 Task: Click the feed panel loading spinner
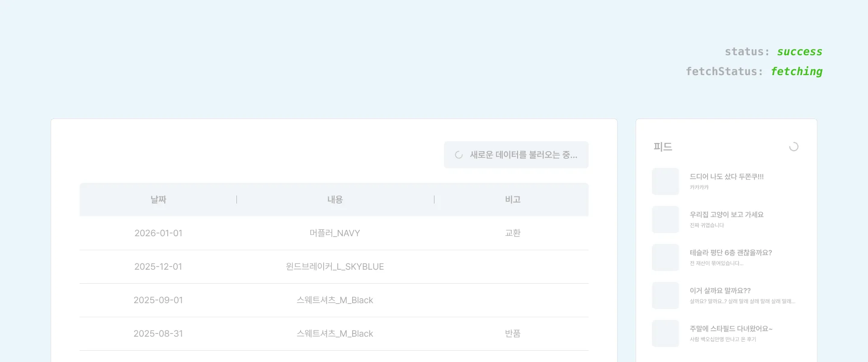(x=793, y=147)
